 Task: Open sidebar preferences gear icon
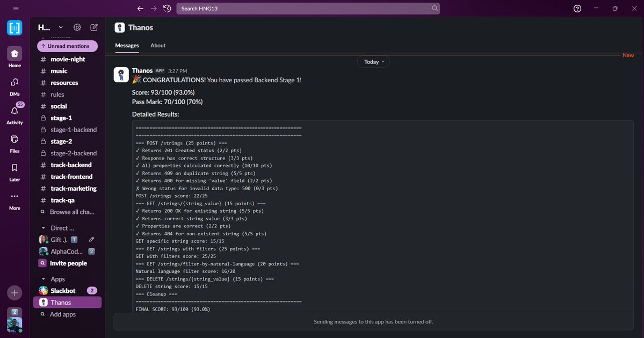click(x=77, y=27)
